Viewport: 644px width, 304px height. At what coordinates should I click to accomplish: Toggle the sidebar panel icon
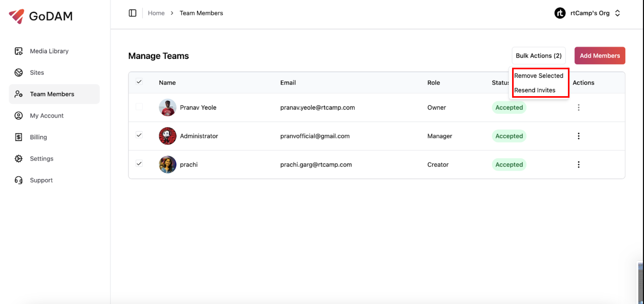[x=132, y=13]
